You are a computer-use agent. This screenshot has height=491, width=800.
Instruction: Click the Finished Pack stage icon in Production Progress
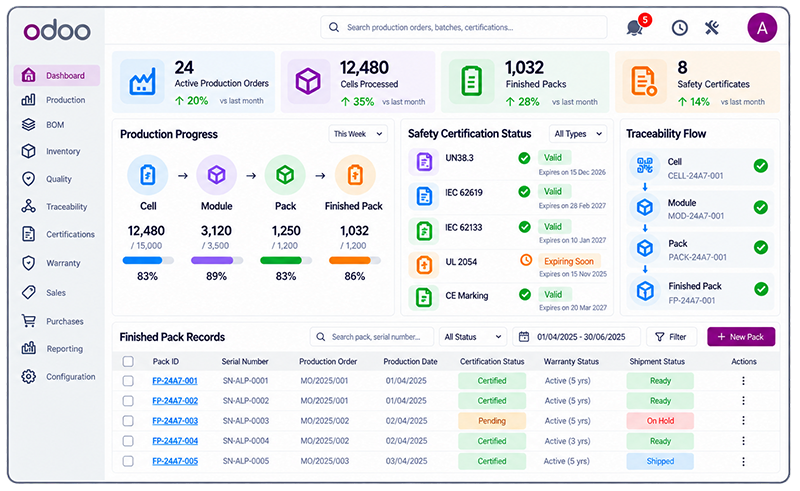pos(355,175)
